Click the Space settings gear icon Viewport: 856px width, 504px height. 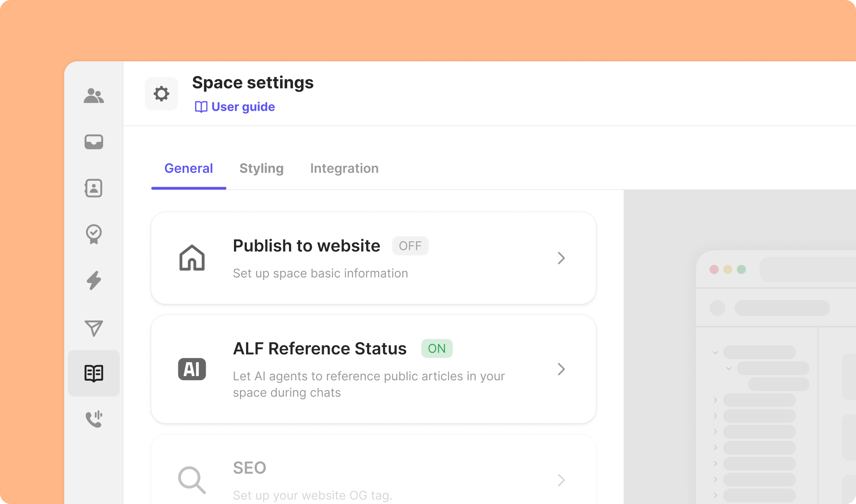click(x=161, y=94)
